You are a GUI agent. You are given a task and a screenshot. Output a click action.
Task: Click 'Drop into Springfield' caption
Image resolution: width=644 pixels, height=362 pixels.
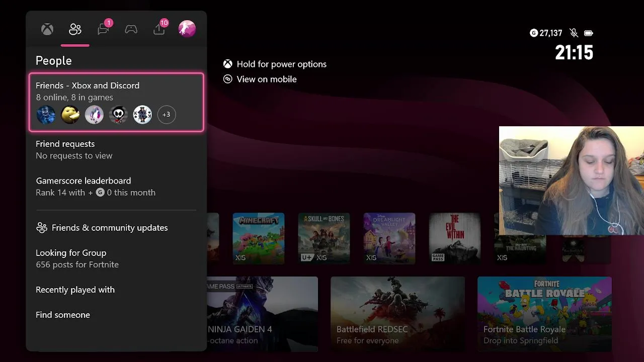pyautogui.click(x=521, y=341)
